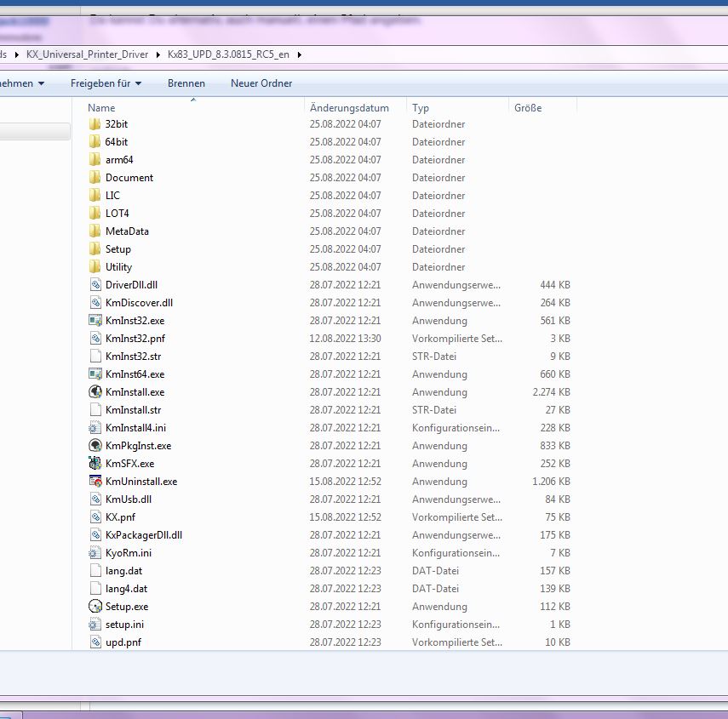The width and height of the screenshot is (728, 719).
Task: Click the 2.274 KB size of KmInstall.exe
Action: (551, 392)
